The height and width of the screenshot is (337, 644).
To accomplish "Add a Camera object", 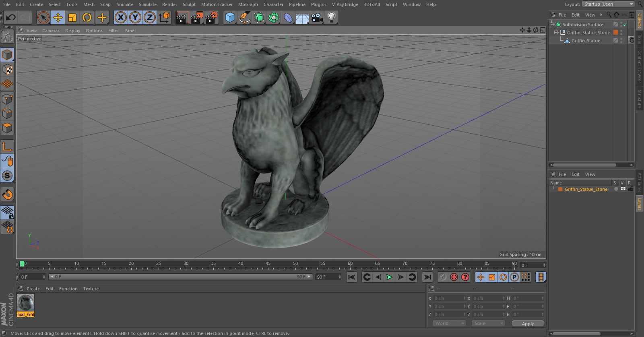I will (317, 17).
